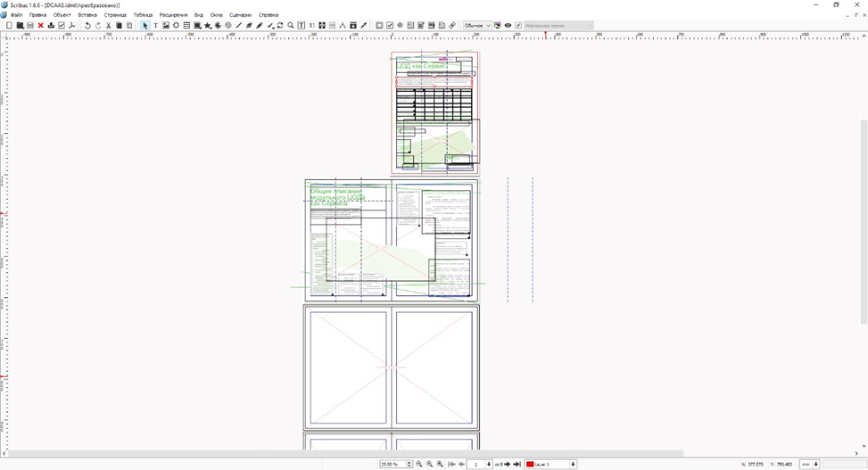The height and width of the screenshot is (470, 868).
Task: Undo the last action
Action: pos(87,26)
